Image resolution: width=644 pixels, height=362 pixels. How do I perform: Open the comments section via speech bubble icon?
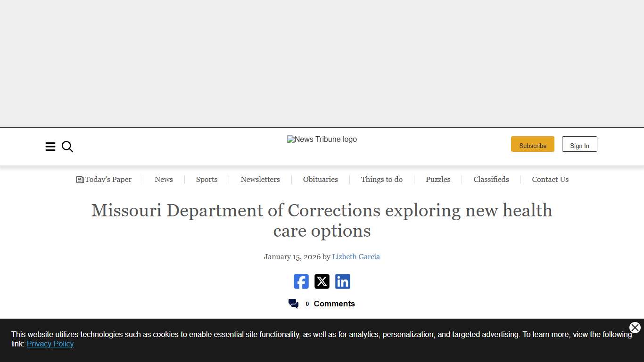point(293,304)
